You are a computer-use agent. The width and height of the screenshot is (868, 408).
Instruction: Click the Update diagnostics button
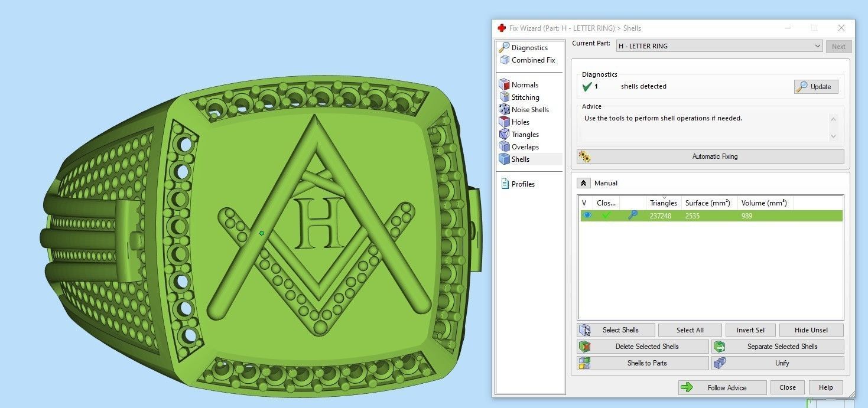pyautogui.click(x=816, y=87)
